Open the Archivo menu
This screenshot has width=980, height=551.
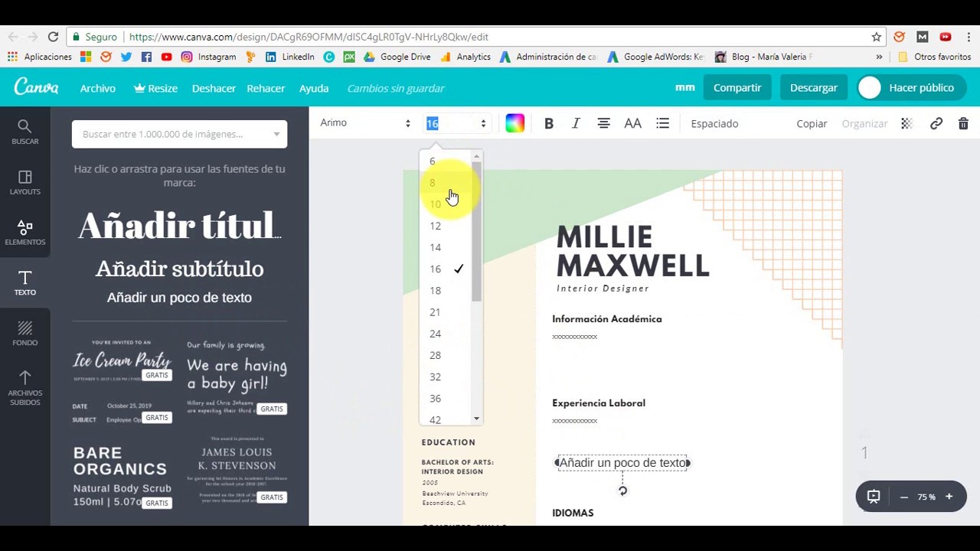pyautogui.click(x=98, y=88)
